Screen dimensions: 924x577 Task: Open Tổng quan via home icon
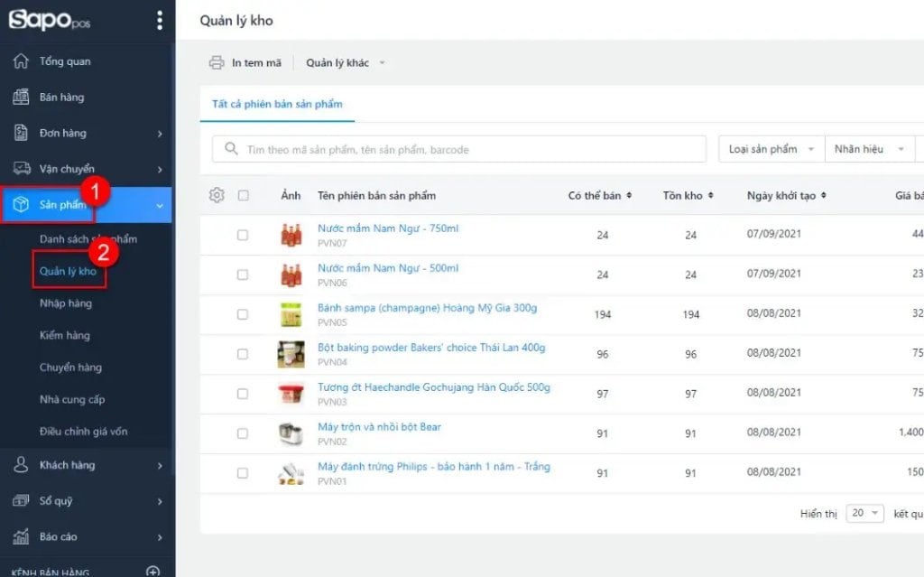pos(22,61)
